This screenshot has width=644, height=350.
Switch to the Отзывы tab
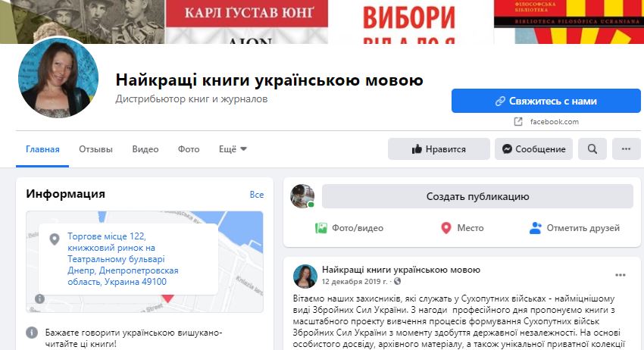(x=95, y=149)
